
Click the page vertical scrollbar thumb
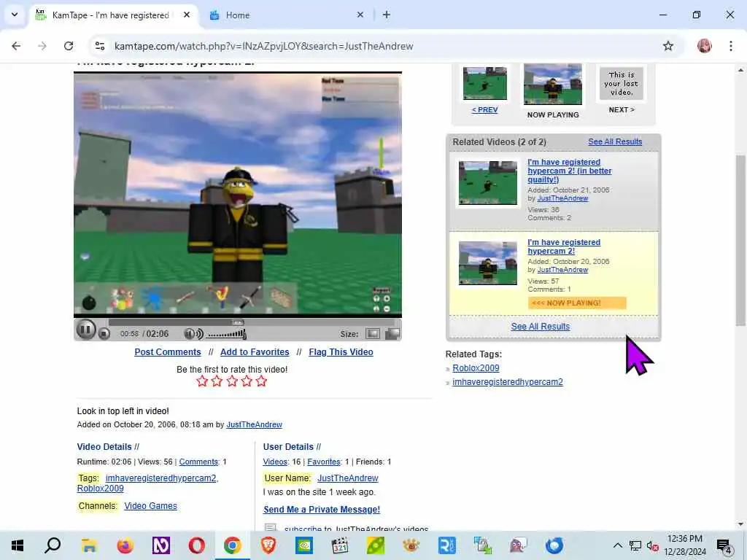point(741,241)
